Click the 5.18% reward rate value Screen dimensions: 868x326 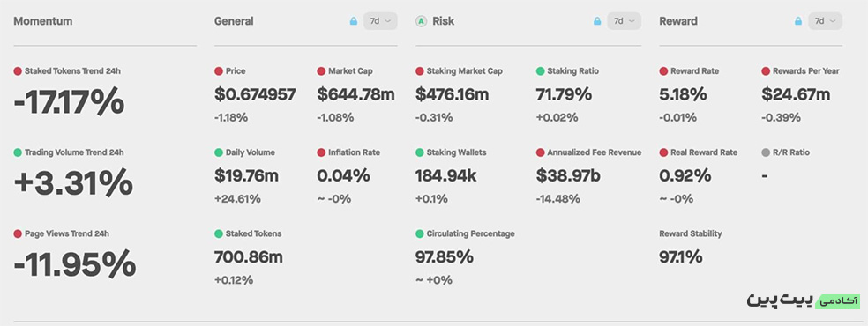pyautogui.click(x=683, y=94)
